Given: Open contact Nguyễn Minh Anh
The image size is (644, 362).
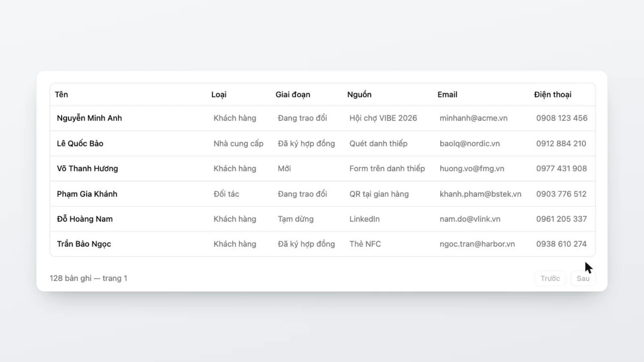Looking at the screenshot, I should tap(89, 118).
